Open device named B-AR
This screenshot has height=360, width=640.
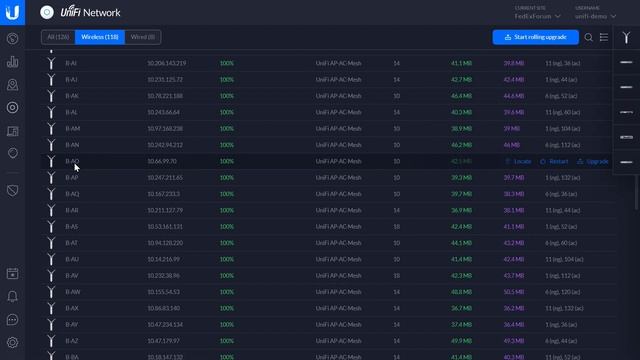coord(72,210)
